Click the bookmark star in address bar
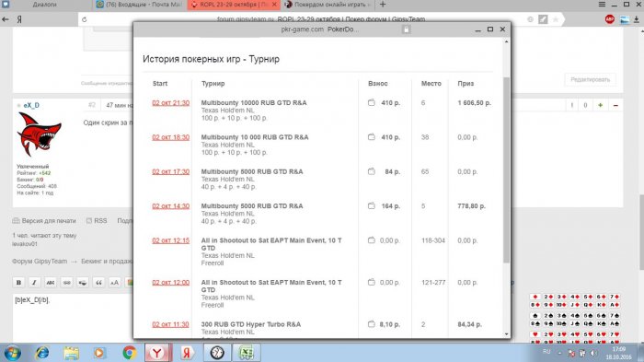The image size is (644, 362). click(x=556, y=19)
